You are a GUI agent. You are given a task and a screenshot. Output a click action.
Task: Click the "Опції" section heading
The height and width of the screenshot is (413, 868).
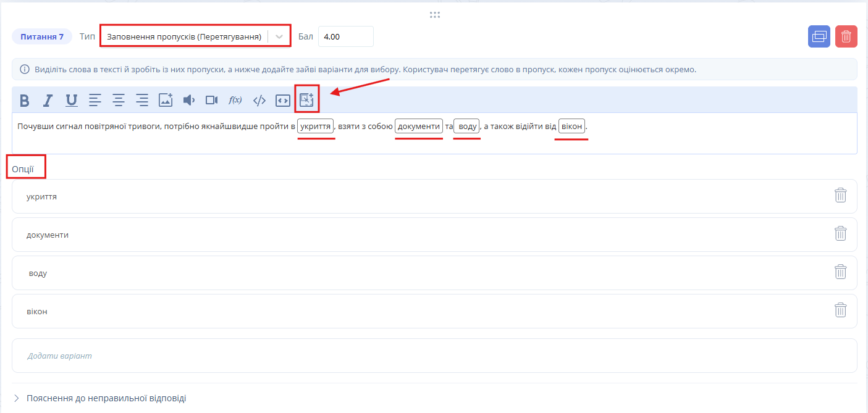(23, 169)
